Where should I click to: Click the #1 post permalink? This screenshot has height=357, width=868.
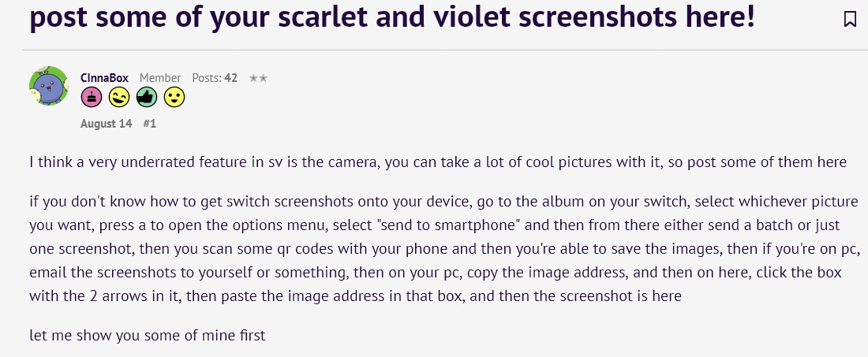click(x=149, y=124)
